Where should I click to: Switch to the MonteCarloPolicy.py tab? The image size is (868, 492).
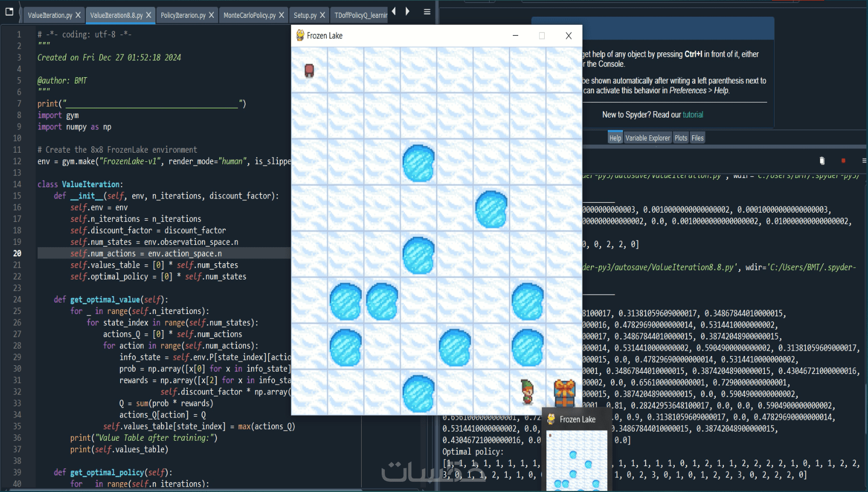click(249, 15)
